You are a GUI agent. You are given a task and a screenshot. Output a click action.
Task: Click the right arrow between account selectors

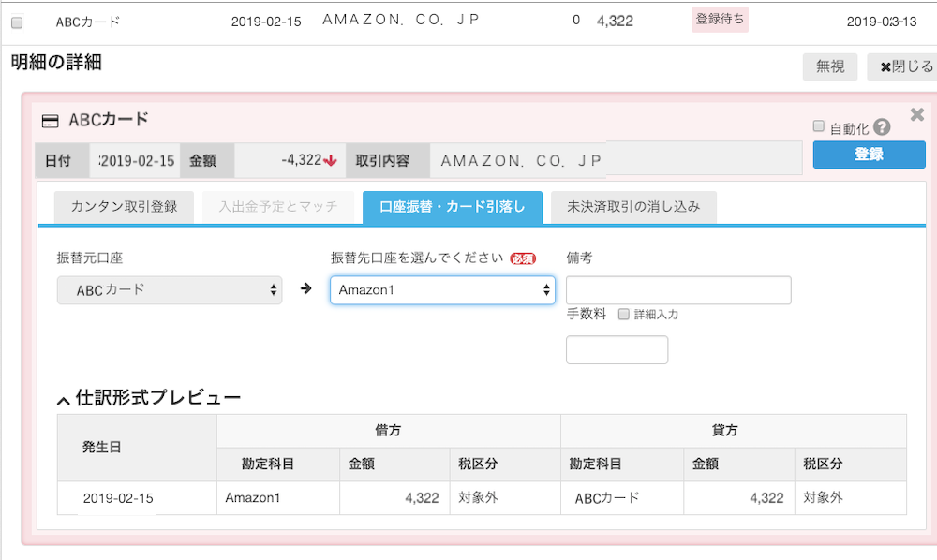306,289
